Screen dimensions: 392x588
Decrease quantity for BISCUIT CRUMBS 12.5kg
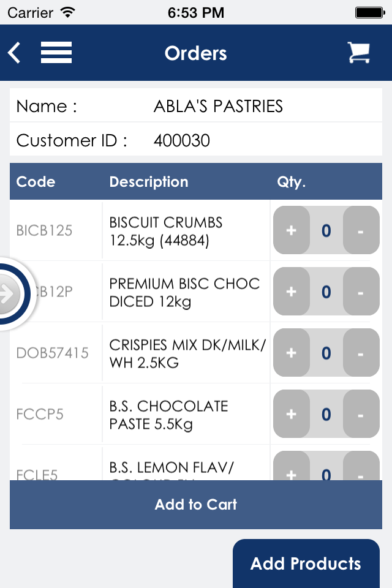(x=361, y=230)
